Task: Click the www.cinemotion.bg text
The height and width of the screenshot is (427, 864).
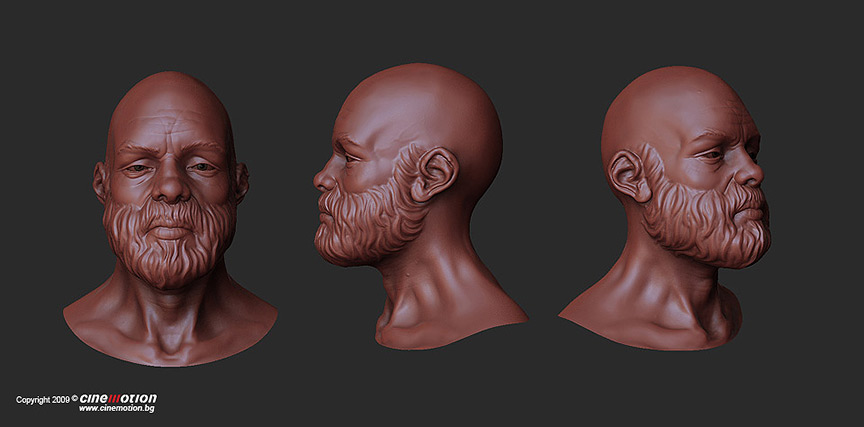Action: click(x=116, y=409)
